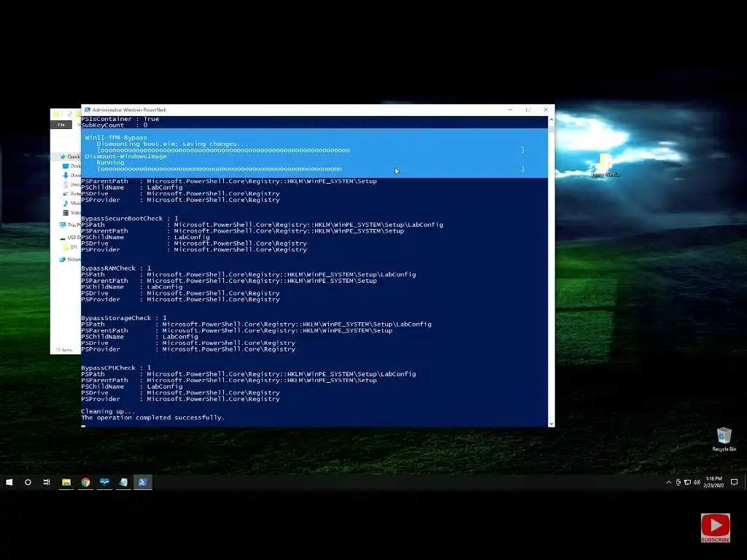Click File Explorer title bar folder icon
The width and height of the screenshot is (747, 560).
pyautogui.click(x=57, y=114)
